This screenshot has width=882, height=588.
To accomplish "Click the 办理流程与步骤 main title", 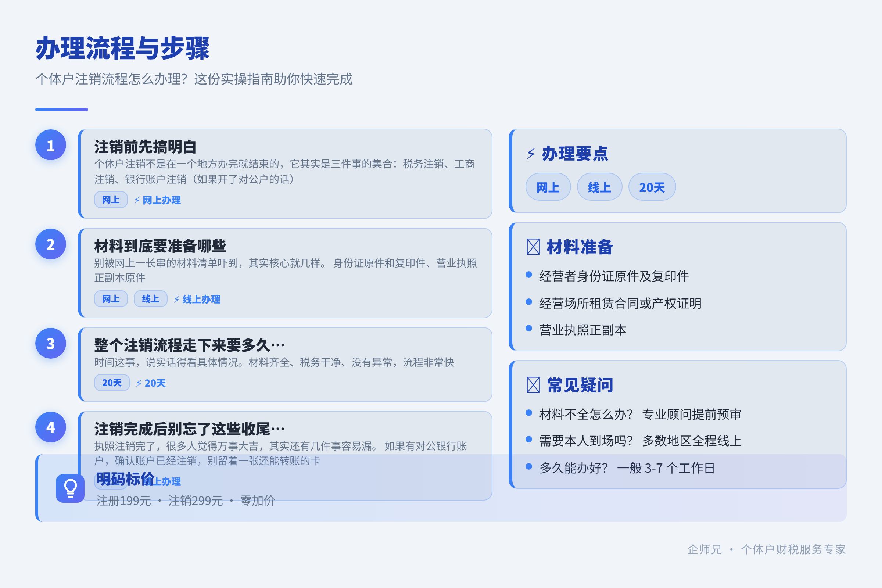I will [123, 49].
